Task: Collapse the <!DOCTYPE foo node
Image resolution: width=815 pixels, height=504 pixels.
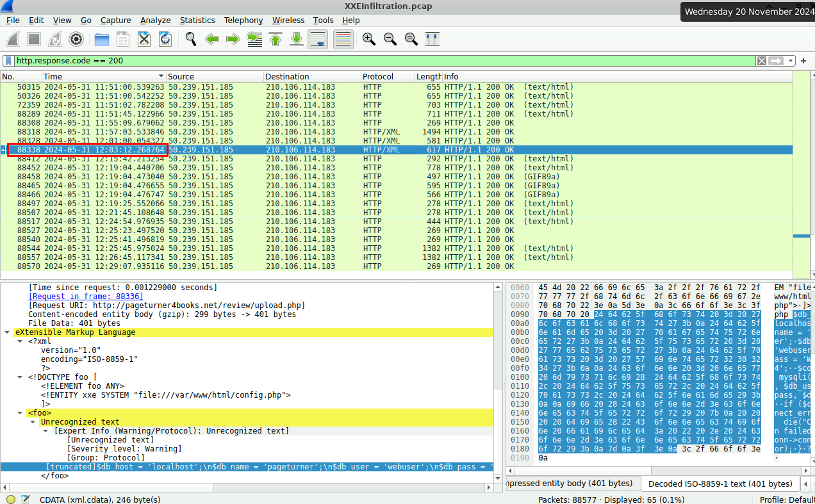Action: [x=20, y=377]
